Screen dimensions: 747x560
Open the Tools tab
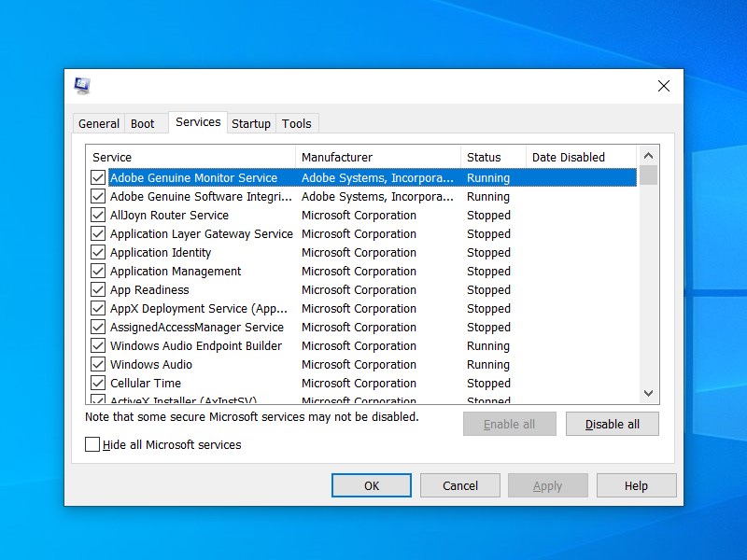pyautogui.click(x=296, y=124)
